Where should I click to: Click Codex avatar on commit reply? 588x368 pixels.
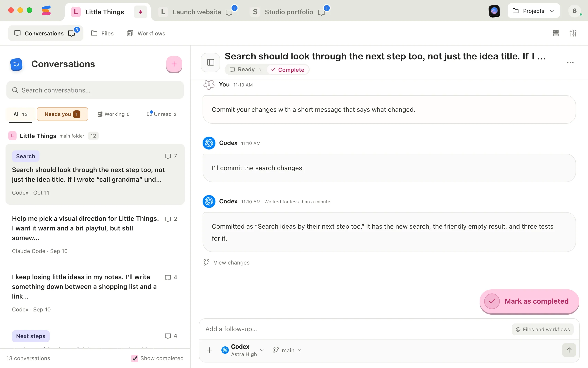click(x=209, y=143)
